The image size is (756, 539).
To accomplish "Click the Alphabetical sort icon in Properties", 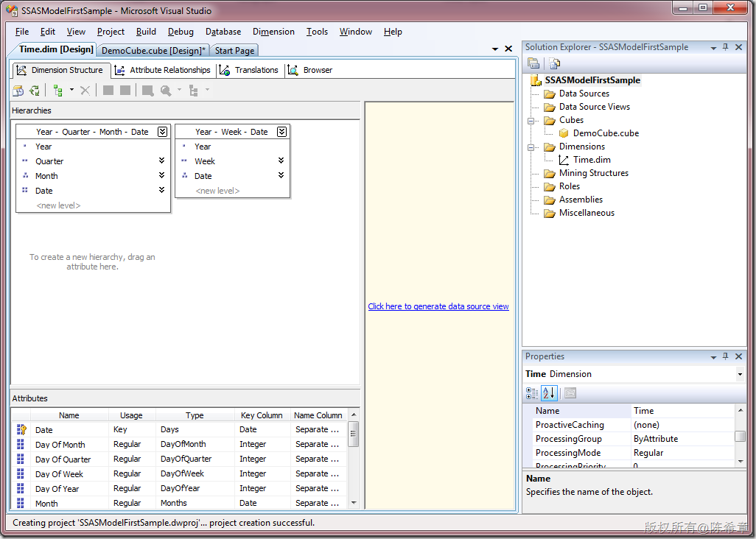I will point(549,393).
